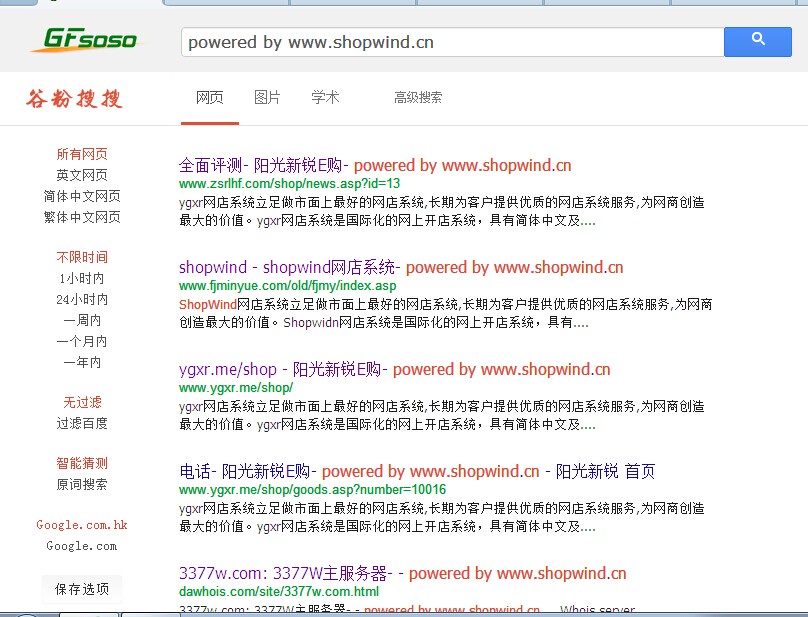The image size is (808, 617).
Task: Open result titled 全面评测- 阳光新锐E购
Action: click(x=375, y=165)
